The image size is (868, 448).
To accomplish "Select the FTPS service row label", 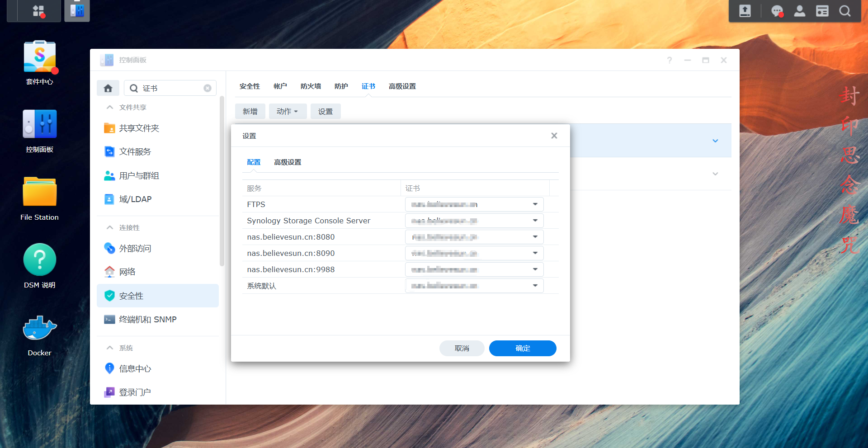I will coord(256,204).
